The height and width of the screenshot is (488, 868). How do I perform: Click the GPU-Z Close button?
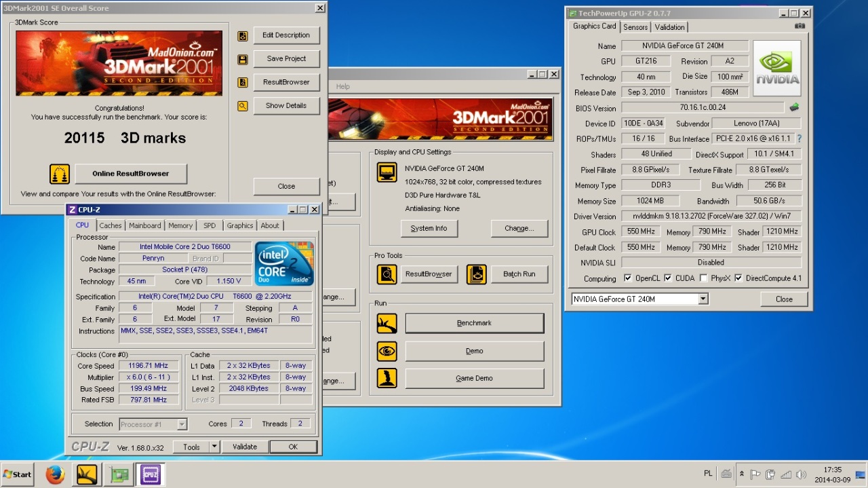tap(784, 299)
